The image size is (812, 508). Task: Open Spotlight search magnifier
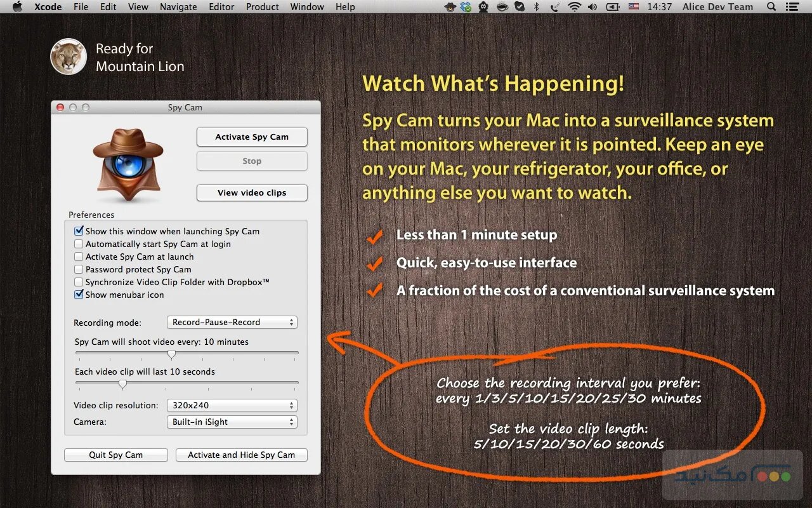[x=771, y=7]
